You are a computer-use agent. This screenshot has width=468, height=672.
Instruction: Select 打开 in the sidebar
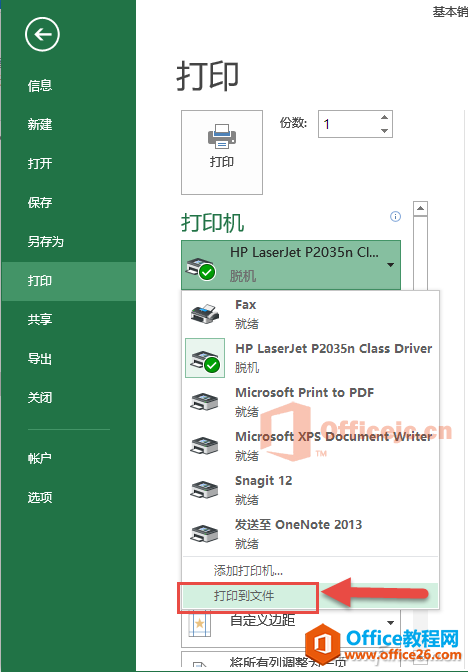pos(40,164)
